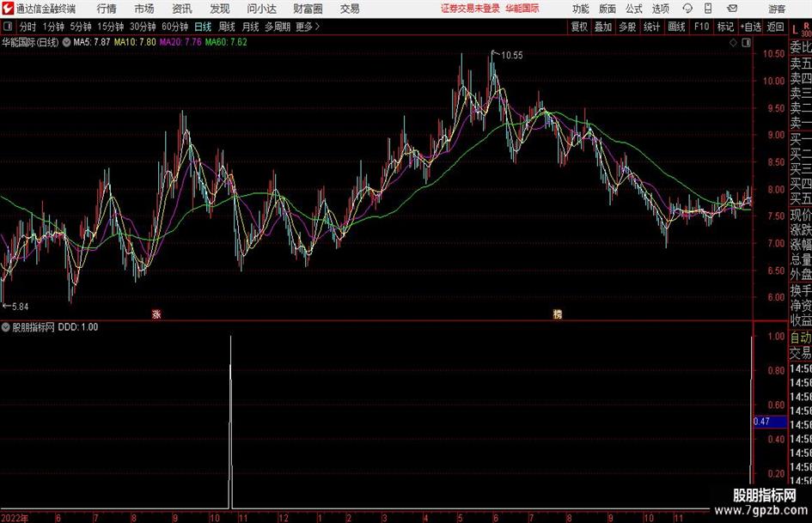This screenshot has height=523, width=812.
Task: Switch to 5分钟 period
Action: click(81, 27)
